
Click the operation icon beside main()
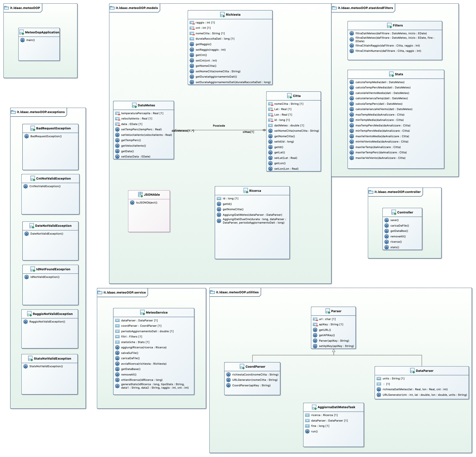(23, 40)
